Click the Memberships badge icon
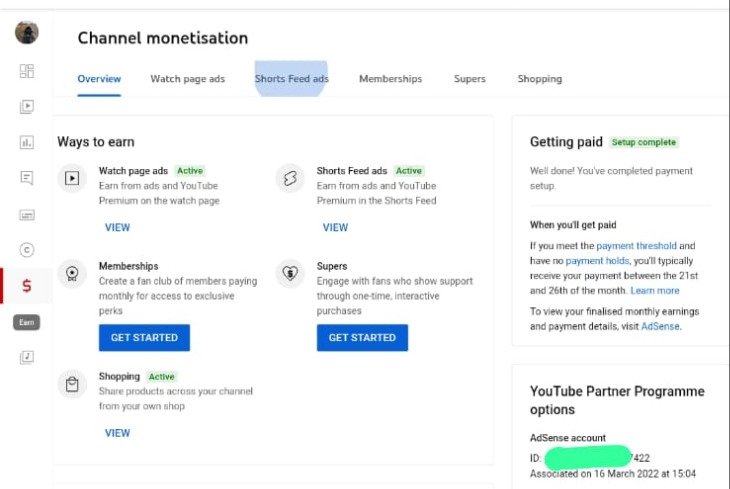Viewport: 730px width, 489px height. coord(72,273)
